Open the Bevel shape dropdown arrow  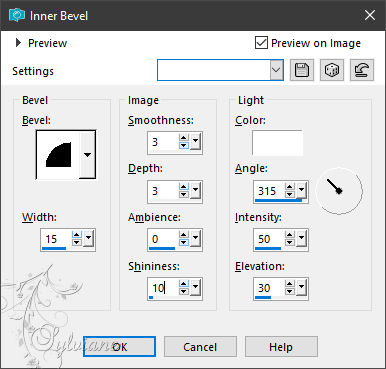(87, 154)
